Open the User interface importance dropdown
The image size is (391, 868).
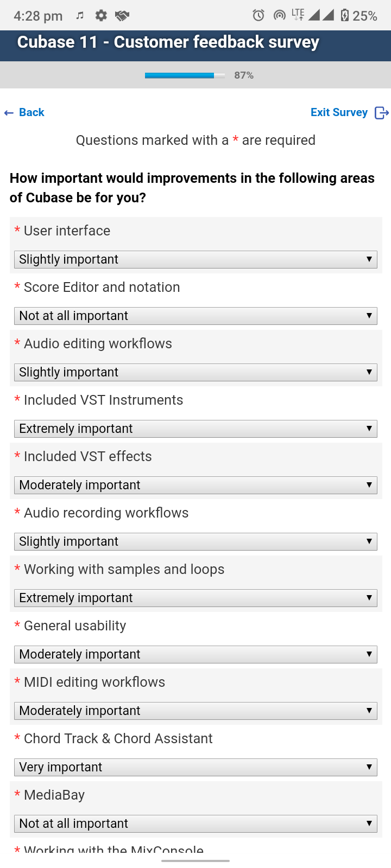[x=195, y=259]
